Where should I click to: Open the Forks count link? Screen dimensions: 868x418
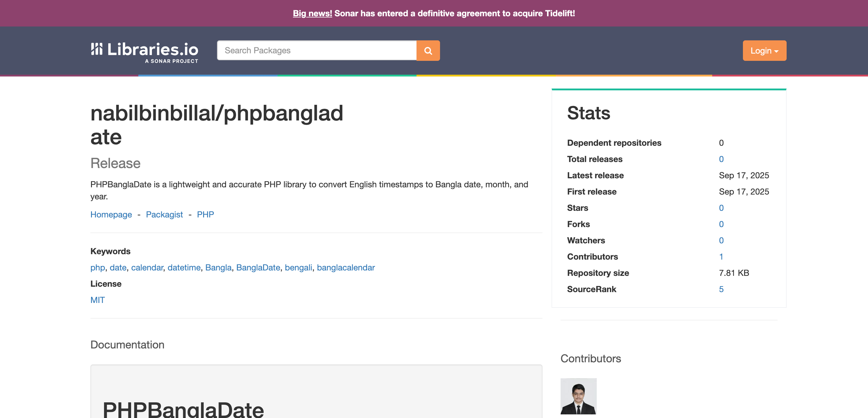(721, 224)
